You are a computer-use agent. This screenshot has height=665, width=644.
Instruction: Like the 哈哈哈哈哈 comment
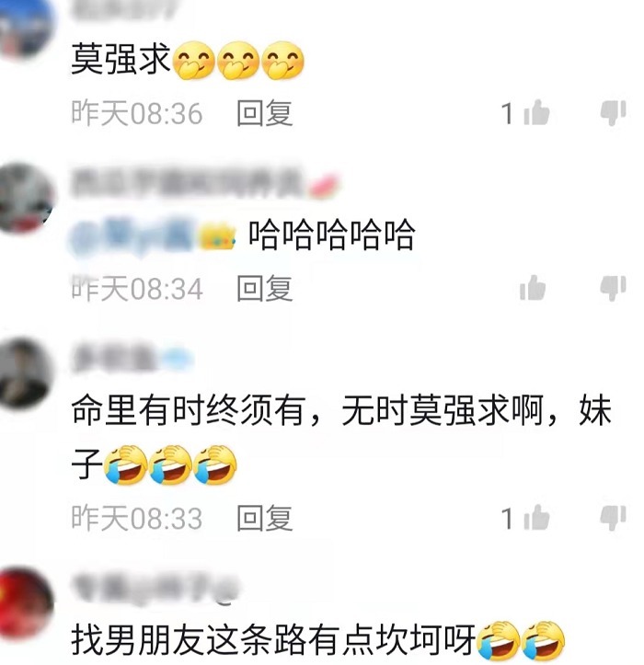pyautogui.click(x=533, y=288)
